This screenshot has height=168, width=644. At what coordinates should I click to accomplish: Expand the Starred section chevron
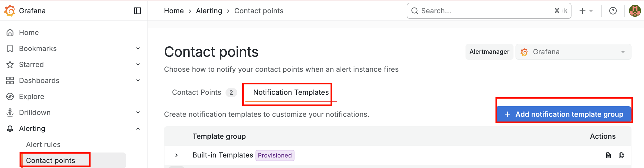pyautogui.click(x=138, y=64)
